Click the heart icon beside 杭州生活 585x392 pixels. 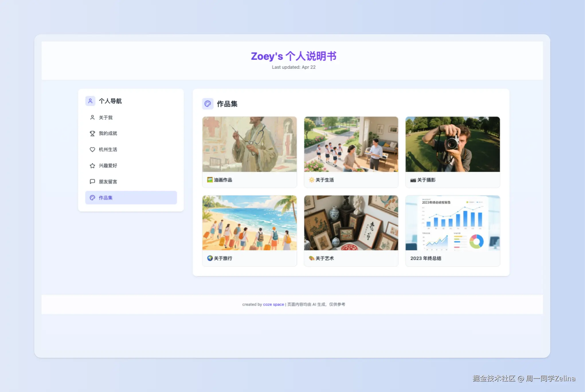[92, 149]
